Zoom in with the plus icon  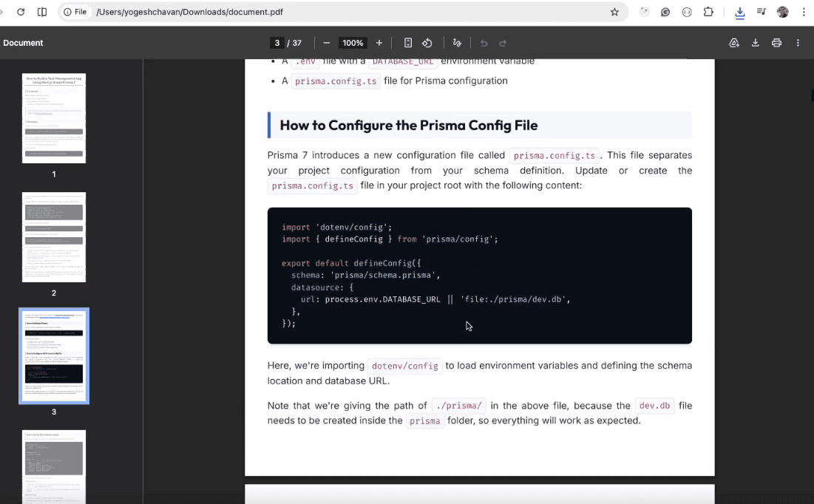[379, 43]
